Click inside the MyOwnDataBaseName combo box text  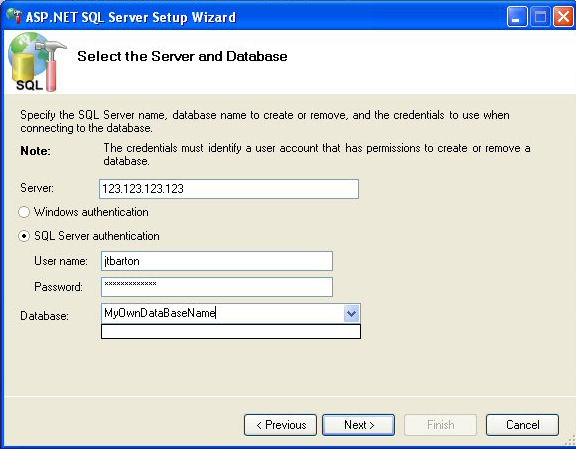coord(223,313)
